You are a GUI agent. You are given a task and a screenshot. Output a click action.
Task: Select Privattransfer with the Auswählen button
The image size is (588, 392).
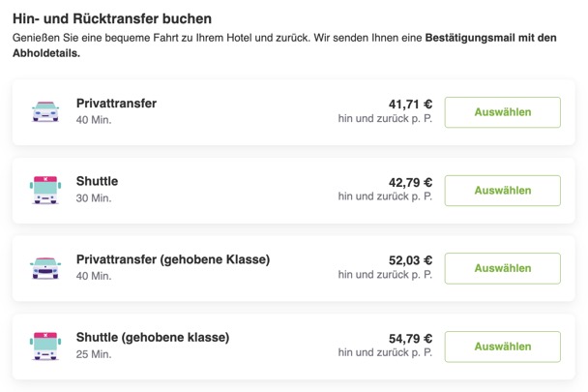(x=503, y=112)
